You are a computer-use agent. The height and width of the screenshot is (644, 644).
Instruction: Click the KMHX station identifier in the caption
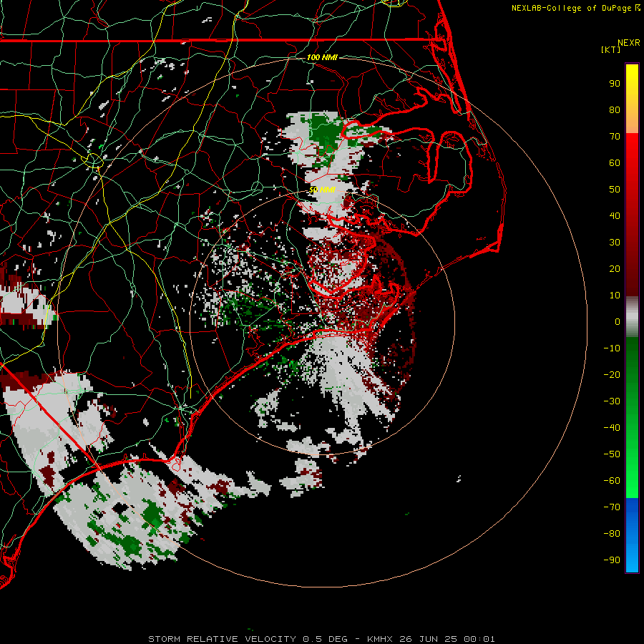pyautogui.click(x=379, y=639)
